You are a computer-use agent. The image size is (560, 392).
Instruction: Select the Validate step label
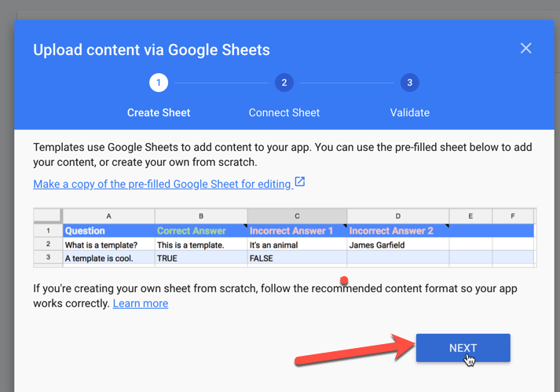pyautogui.click(x=410, y=112)
